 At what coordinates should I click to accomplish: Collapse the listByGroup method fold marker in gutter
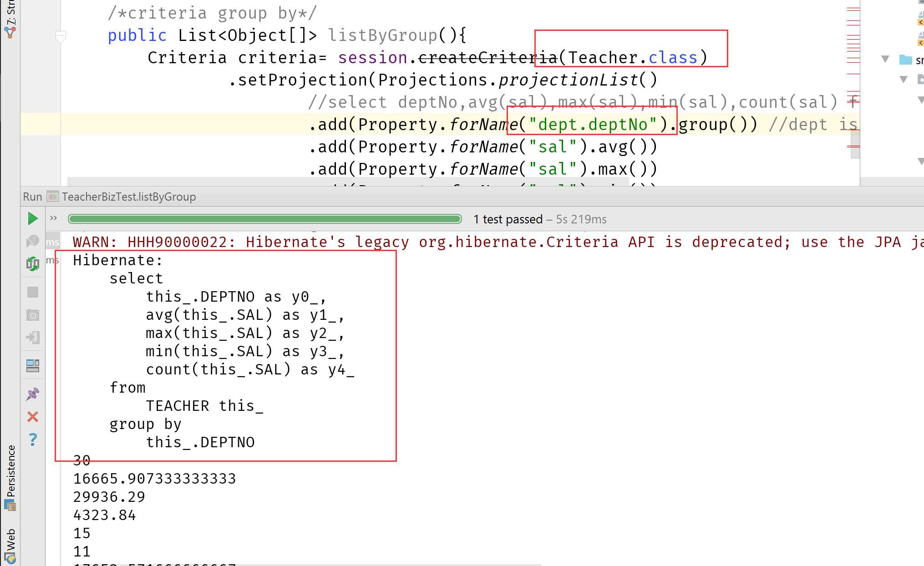pyautogui.click(x=61, y=36)
